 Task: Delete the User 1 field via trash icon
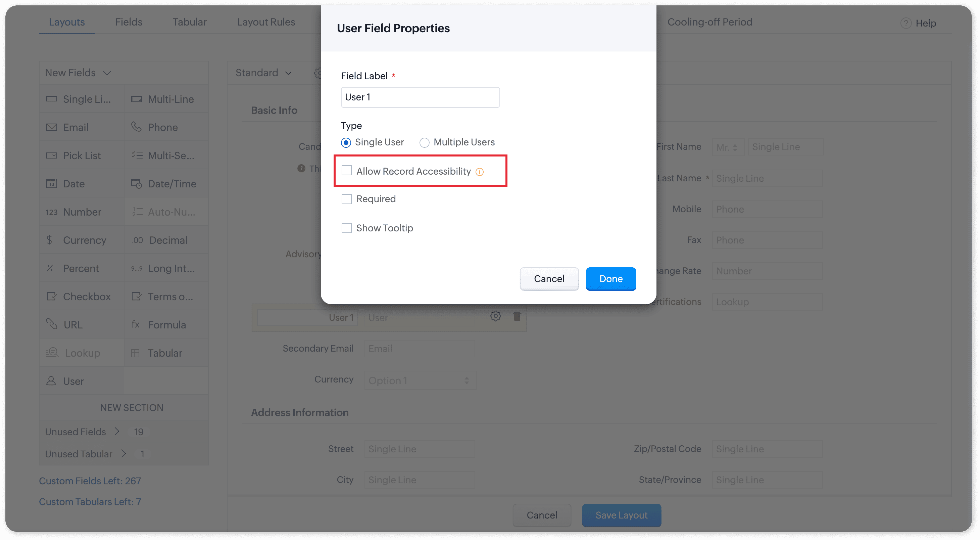(x=517, y=316)
